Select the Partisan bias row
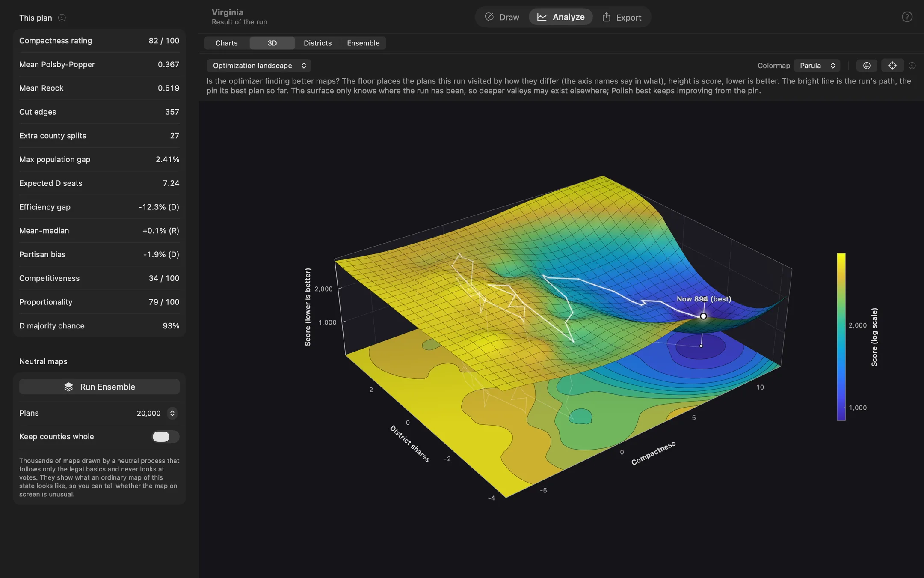The height and width of the screenshot is (578, 924). coord(99,255)
